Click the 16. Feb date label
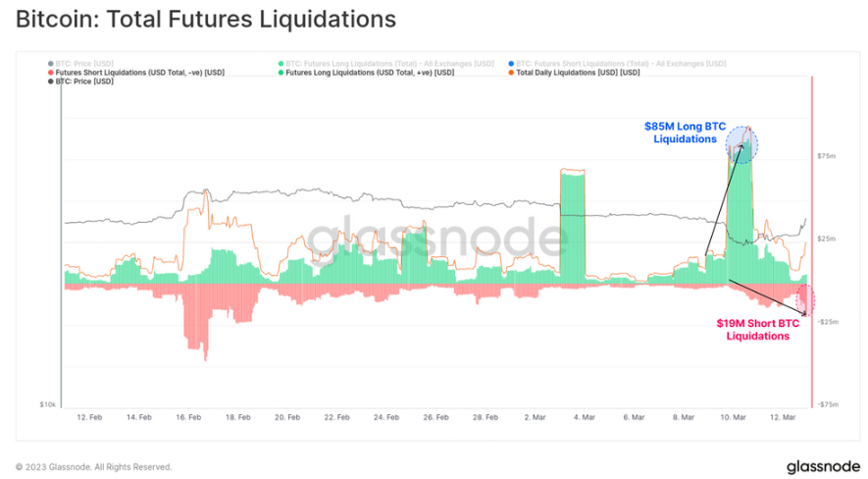This screenshot has width=868, height=479. tap(188, 417)
